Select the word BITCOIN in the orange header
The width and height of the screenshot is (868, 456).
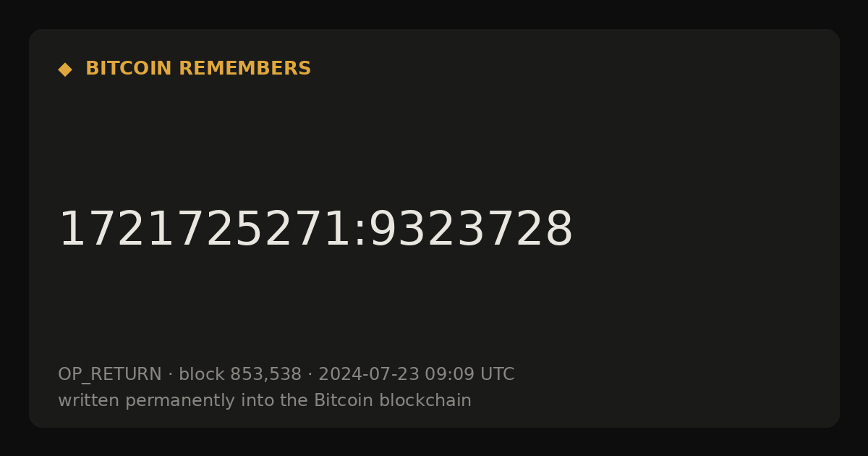129,69
